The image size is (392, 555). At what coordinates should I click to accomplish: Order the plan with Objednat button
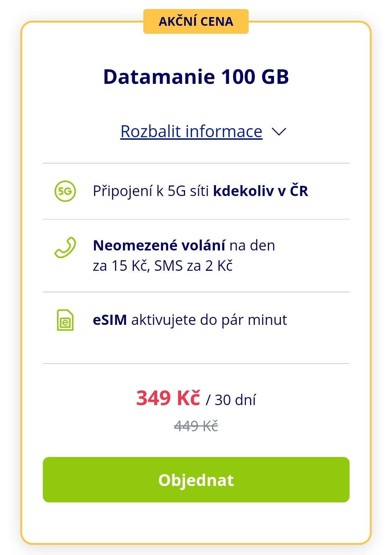pos(196,480)
